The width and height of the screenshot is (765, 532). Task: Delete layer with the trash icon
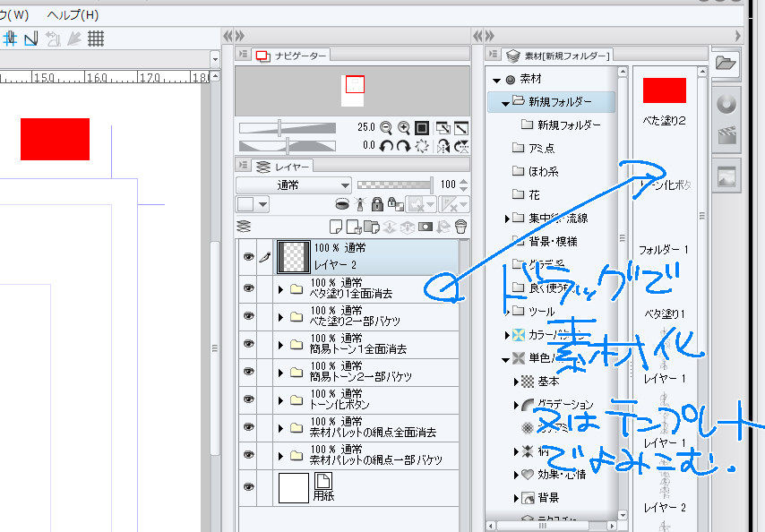pos(460,227)
